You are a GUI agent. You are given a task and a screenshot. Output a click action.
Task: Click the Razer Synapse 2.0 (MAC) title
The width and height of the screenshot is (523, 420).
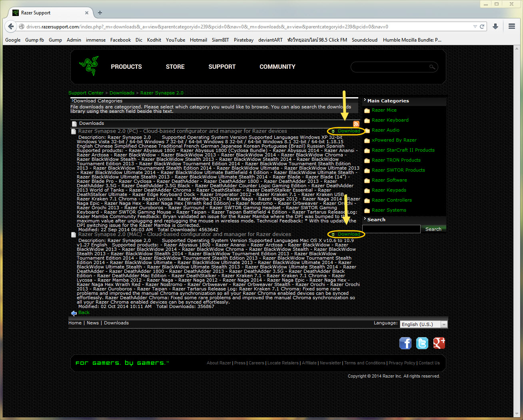[x=185, y=234]
